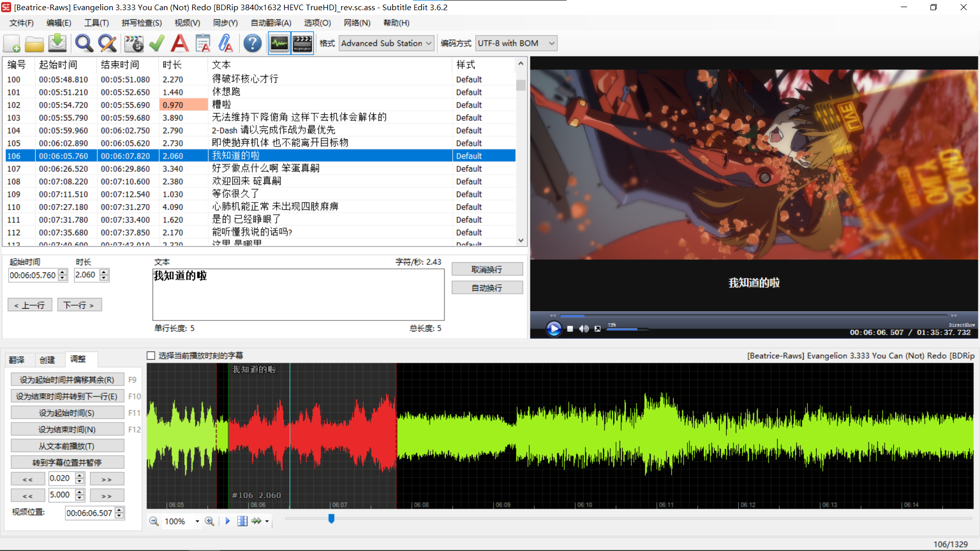Viewport: 980px width, 551px height.
Task: Open the 选项(O) menu
Action: coord(317,23)
